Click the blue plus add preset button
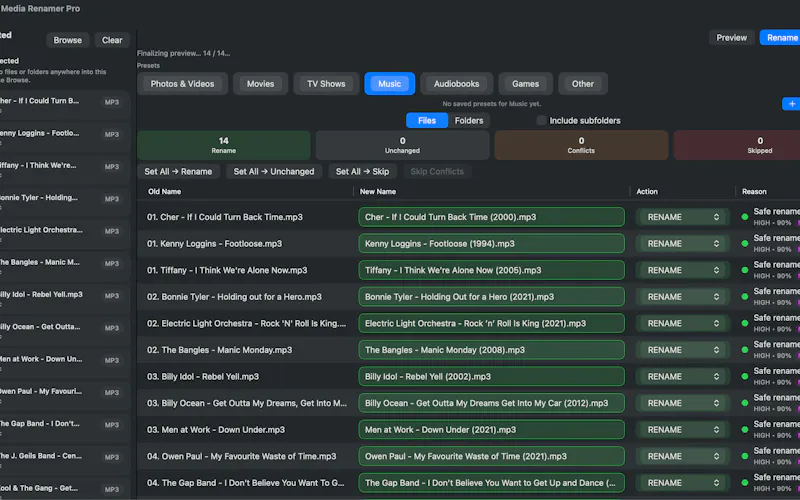The width and height of the screenshot is (800, 500). pyautogui.click(x=791, y=104)
